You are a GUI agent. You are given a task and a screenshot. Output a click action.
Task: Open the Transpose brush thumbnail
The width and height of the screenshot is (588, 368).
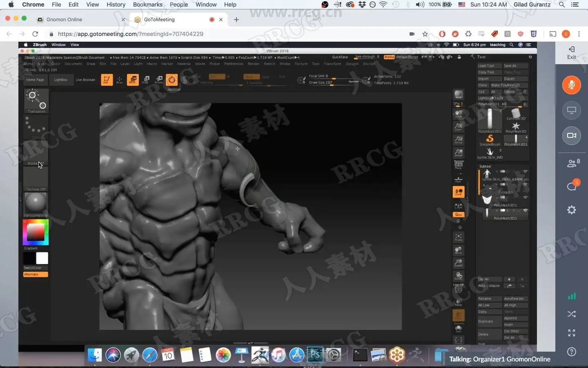pyautogui.click(x=36, y=101)
